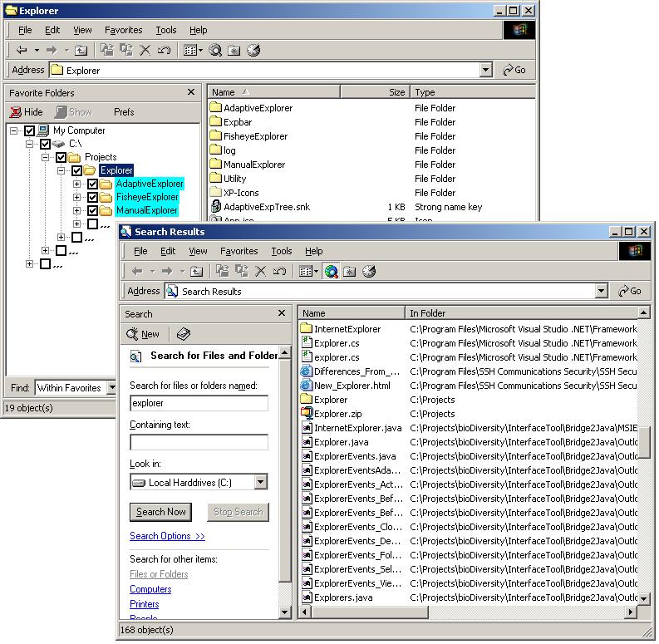The image size is (659, 644).
Task: Click Folders icon in Search Results toolbar
Action: coord(350,272)
